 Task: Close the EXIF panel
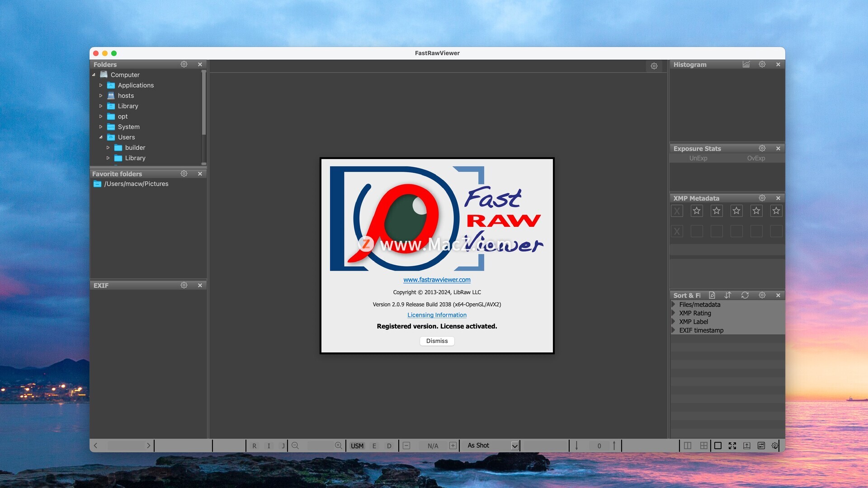pos(200,285)
